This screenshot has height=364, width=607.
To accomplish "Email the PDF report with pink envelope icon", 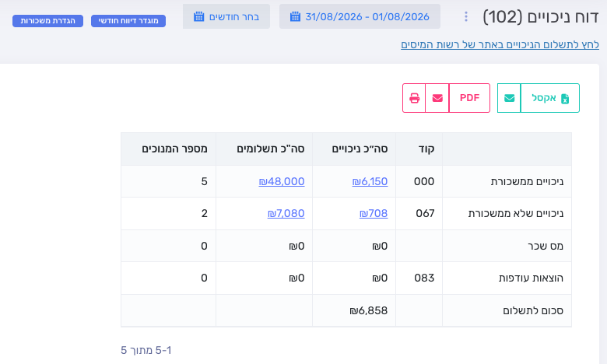I will click(437, 98).
